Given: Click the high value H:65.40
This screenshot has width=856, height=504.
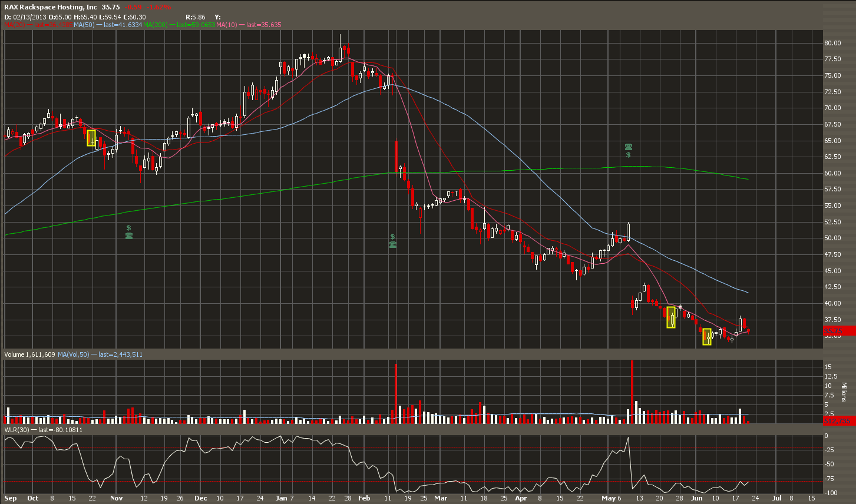Looking at the screenshot, I should point(85,18).
